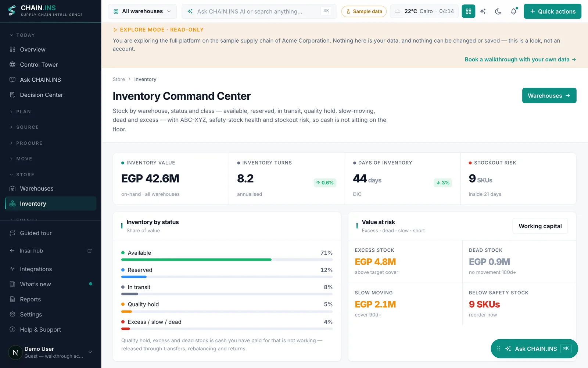Expand the PLAN sidebar section
The height and width of the screenshot is (368, 588).
21,112
